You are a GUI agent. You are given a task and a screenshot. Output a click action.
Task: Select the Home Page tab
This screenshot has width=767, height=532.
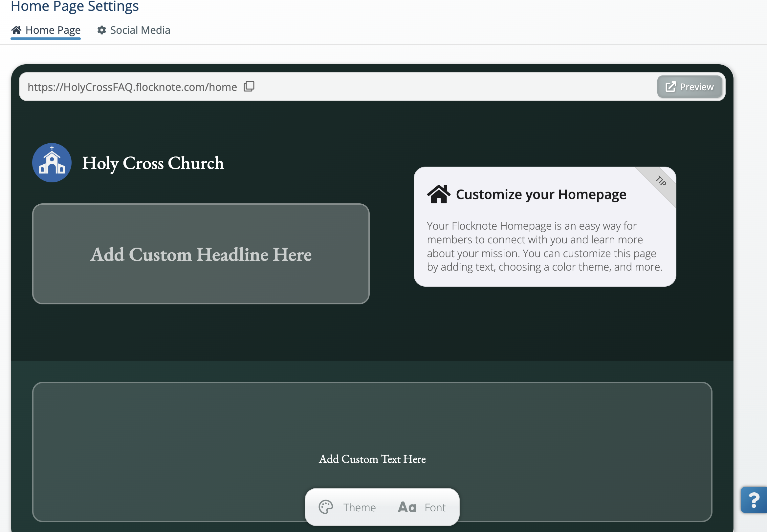53,30
